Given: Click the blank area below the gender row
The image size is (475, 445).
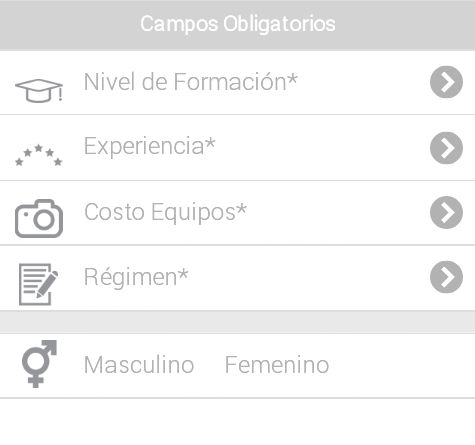Looking at the screenshot, I should click(237, 422).
